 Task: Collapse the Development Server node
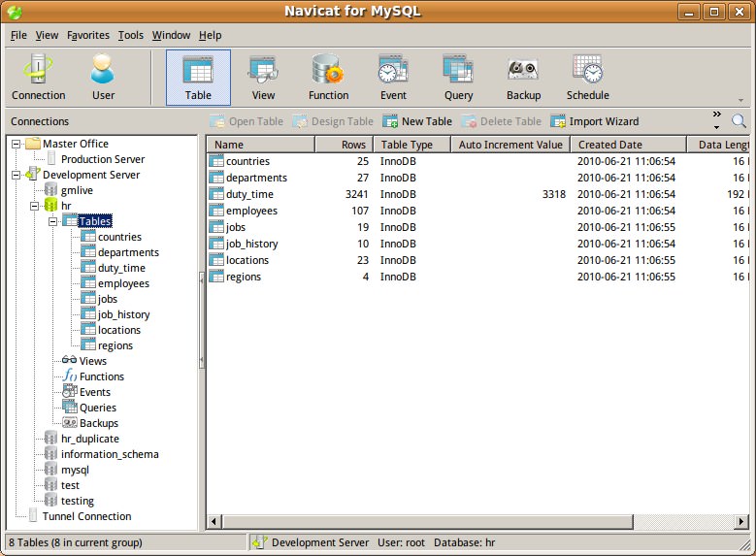click(x=16, y=175)
